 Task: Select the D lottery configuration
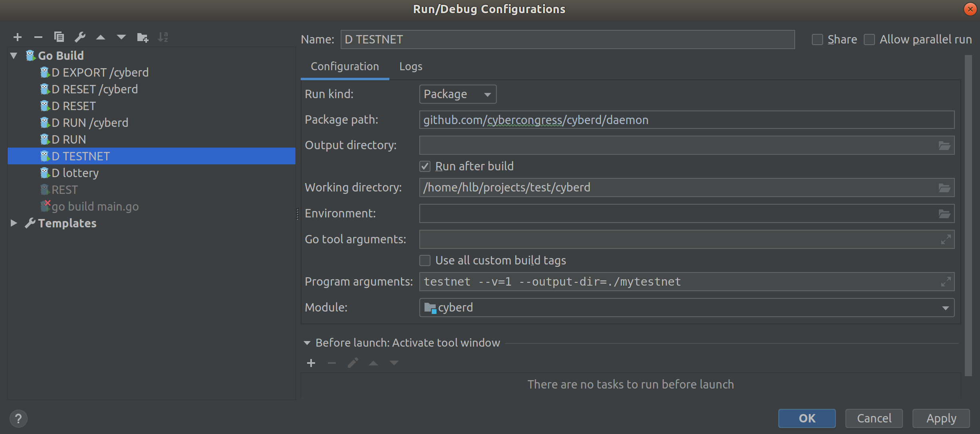pyautogui.click(x=75, y=173)
